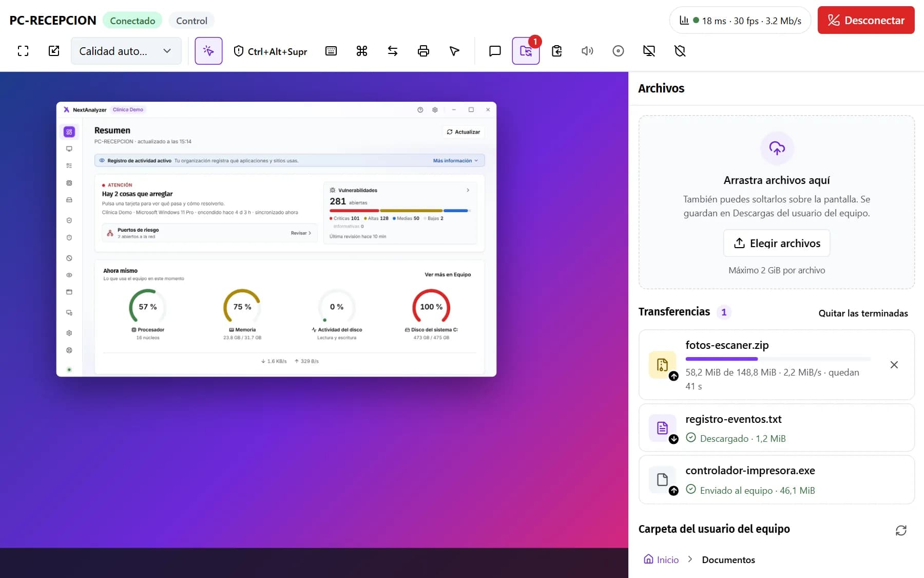The image size is (924, 578).
Task: Click Actualizar in the NextAnalyzer window
Action: point(464,132)
